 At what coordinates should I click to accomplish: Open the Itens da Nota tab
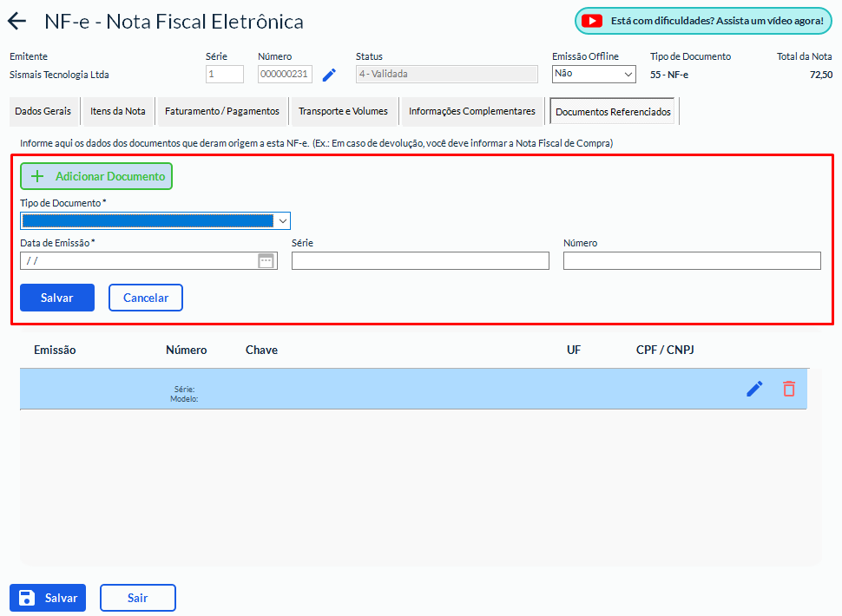[118, 112]
